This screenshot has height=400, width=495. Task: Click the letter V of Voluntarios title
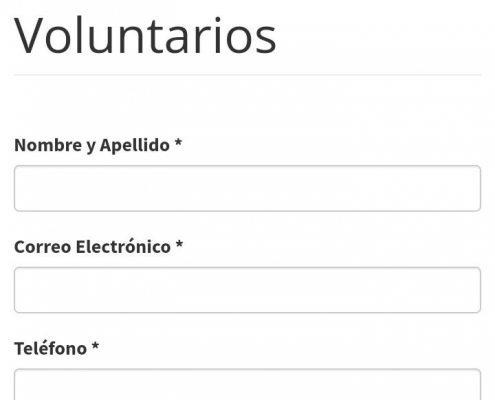click(x=28, y=36)
